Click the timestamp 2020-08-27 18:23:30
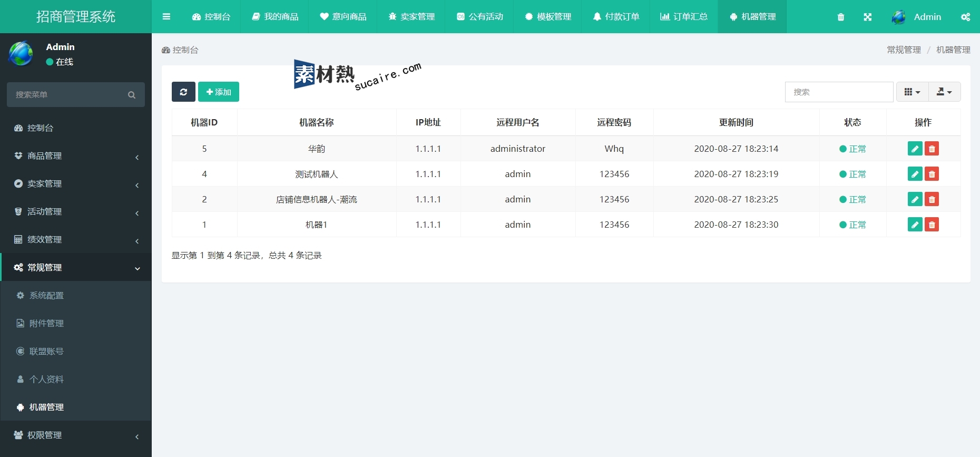Screen dimensions: 980x457 [736, 225]
